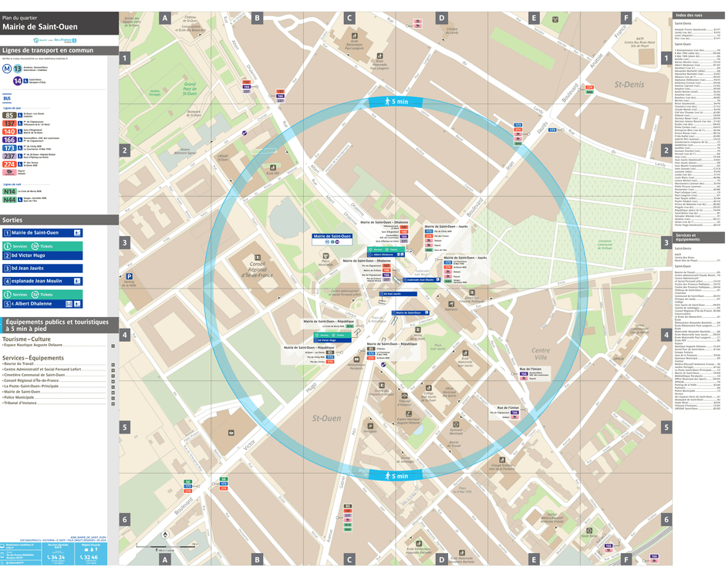Click the N44 Noctilien night line badge
The image size is (728, 577).
pyautogui.click(x=8, y=198)
